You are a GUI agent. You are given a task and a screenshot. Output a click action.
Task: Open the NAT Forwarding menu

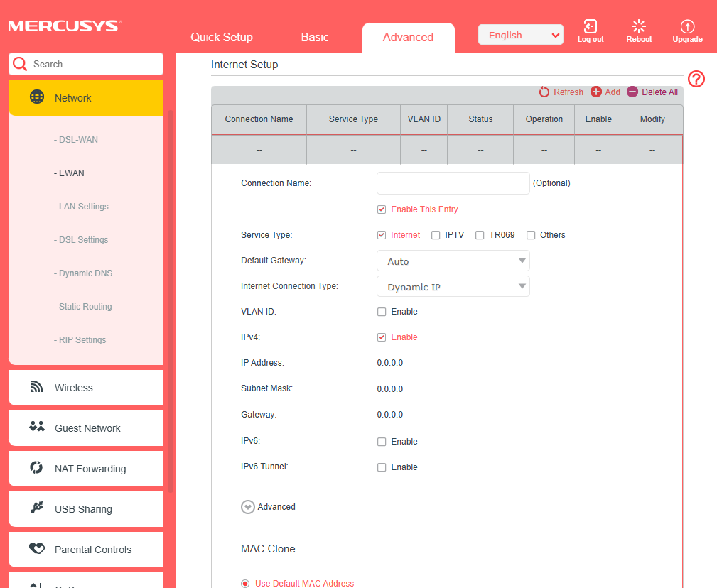click(x=86, y=469)
